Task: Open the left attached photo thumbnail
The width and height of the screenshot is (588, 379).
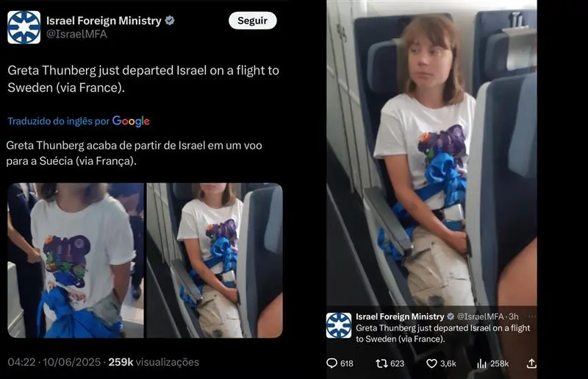Action: [75, 260]
